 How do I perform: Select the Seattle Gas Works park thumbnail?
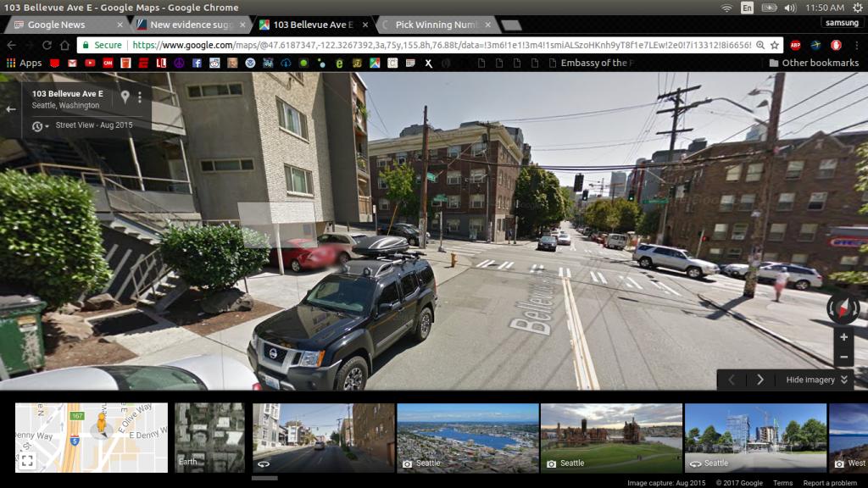click(611, 437)
